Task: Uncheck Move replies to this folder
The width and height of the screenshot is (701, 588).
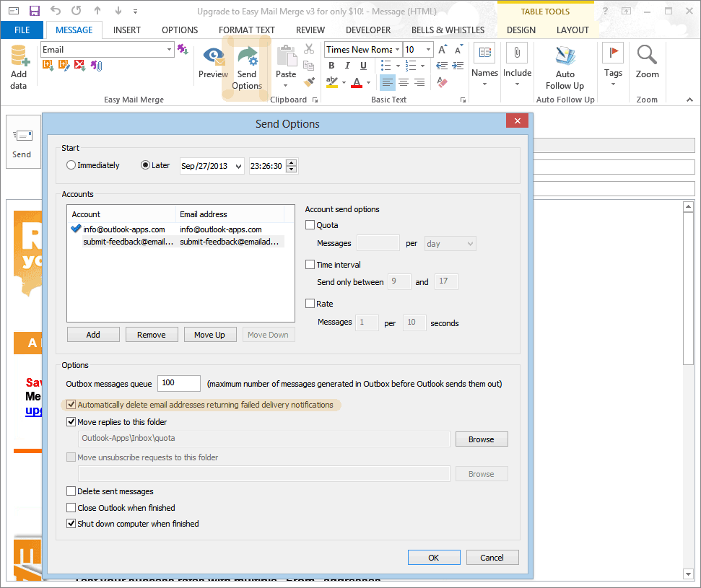Action: (x=71, y=422)
